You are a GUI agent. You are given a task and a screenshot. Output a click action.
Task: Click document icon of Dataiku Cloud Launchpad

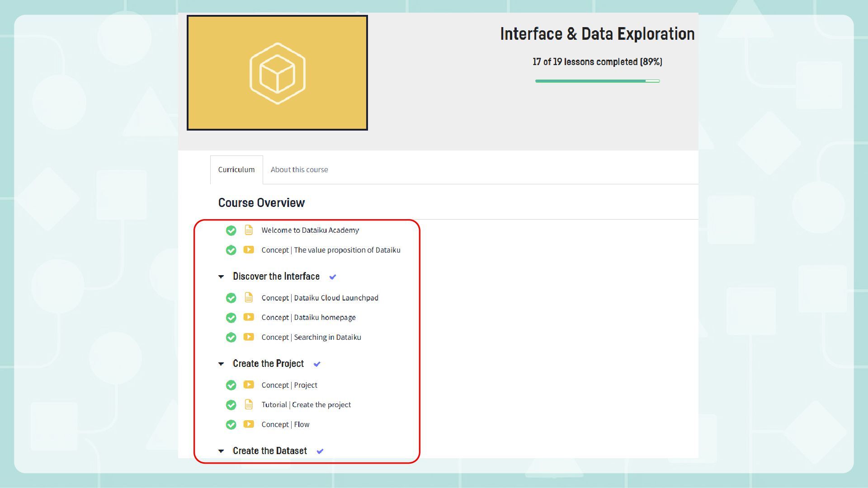249,297
